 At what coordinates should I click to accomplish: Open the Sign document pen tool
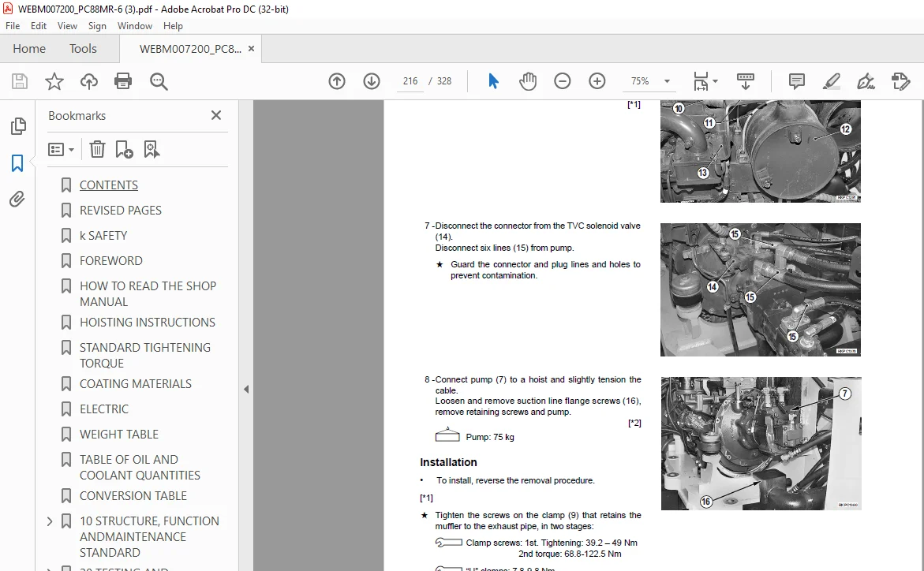[x=866, y=81]
